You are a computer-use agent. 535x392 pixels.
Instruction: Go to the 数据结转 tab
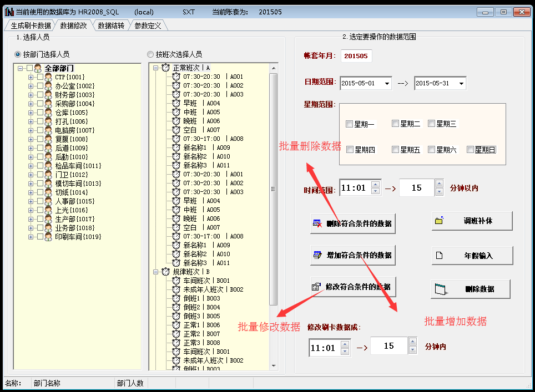tap(111, 26)
